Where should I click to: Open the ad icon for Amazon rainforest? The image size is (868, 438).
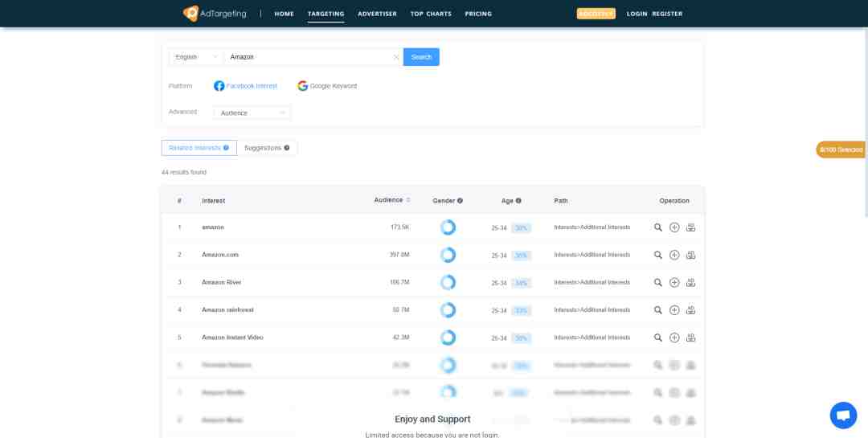point(691,310)
